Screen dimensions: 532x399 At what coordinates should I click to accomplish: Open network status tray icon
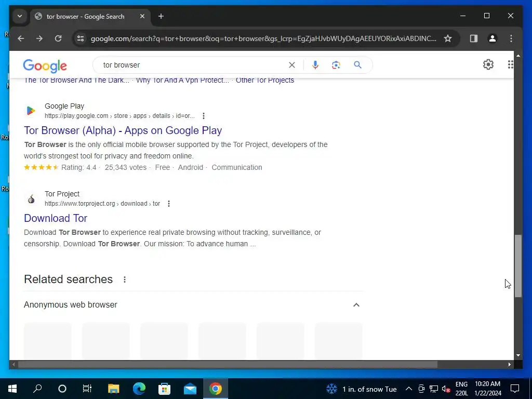434,389
